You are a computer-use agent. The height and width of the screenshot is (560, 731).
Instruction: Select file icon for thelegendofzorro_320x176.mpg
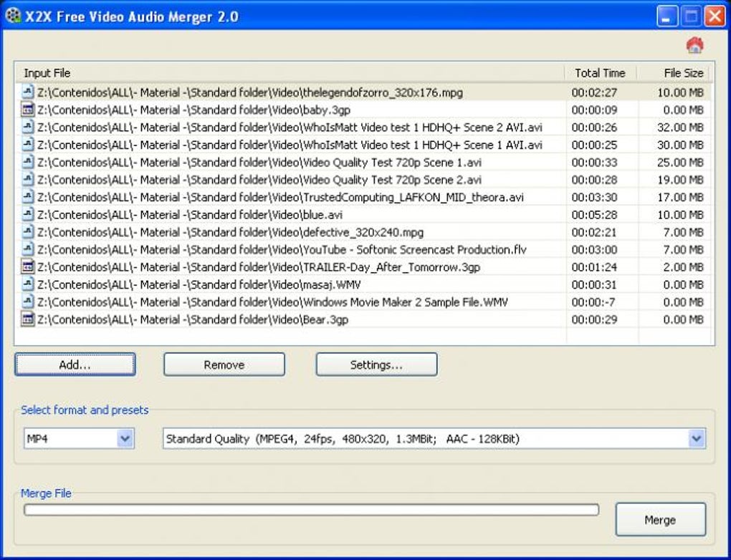click(x=28, y=92)
